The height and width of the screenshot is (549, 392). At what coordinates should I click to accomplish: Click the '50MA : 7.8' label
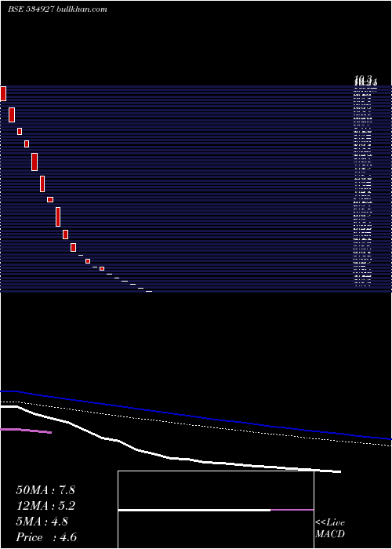click(45, 490)
